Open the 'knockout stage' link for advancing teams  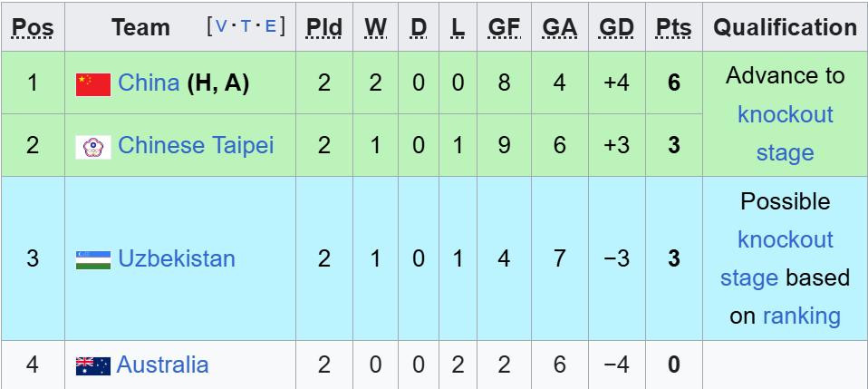[785, 133]
